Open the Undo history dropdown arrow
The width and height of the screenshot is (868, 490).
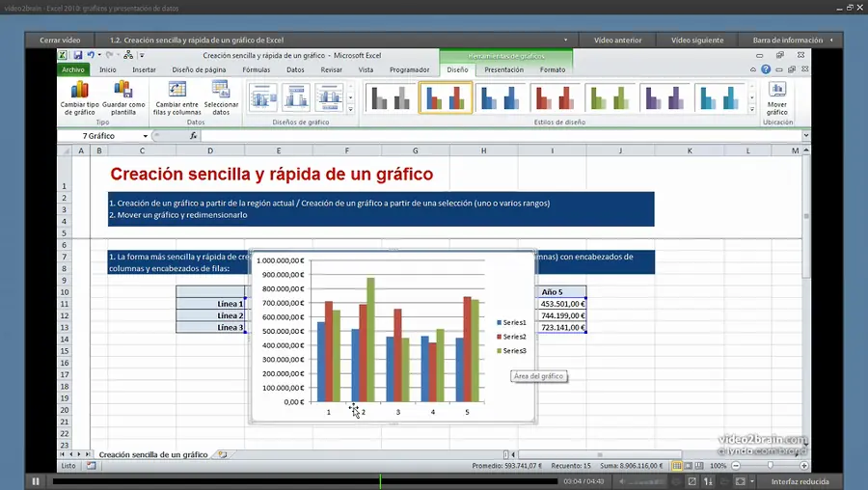tap(99, 55)
